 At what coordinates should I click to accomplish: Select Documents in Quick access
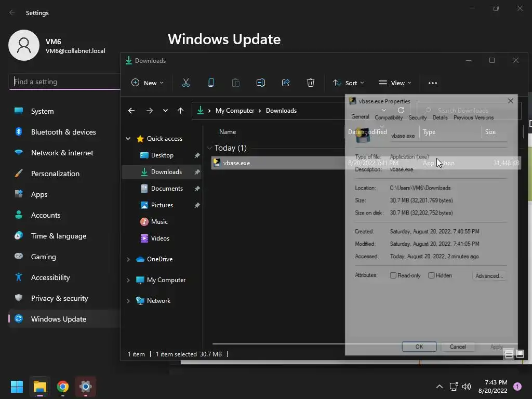[167, 188]
